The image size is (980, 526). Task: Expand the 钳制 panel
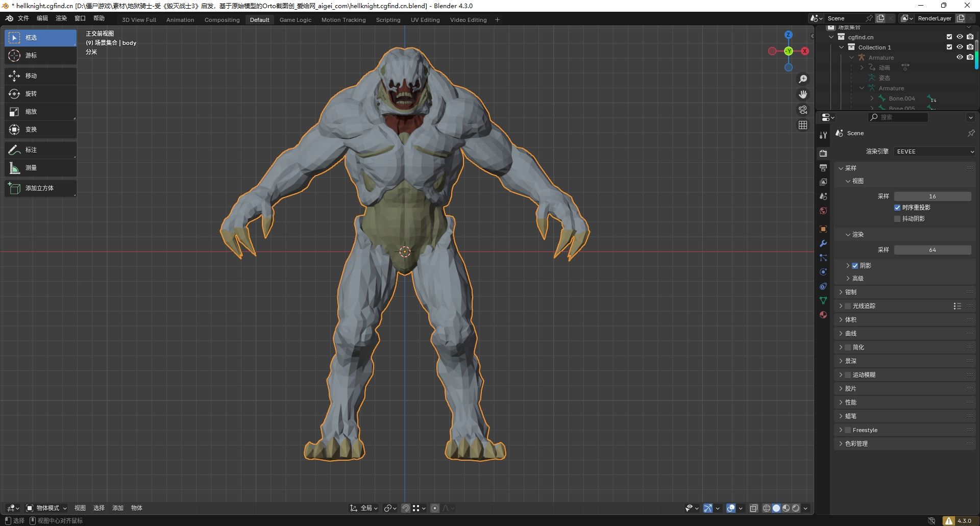tap(841, 292)
